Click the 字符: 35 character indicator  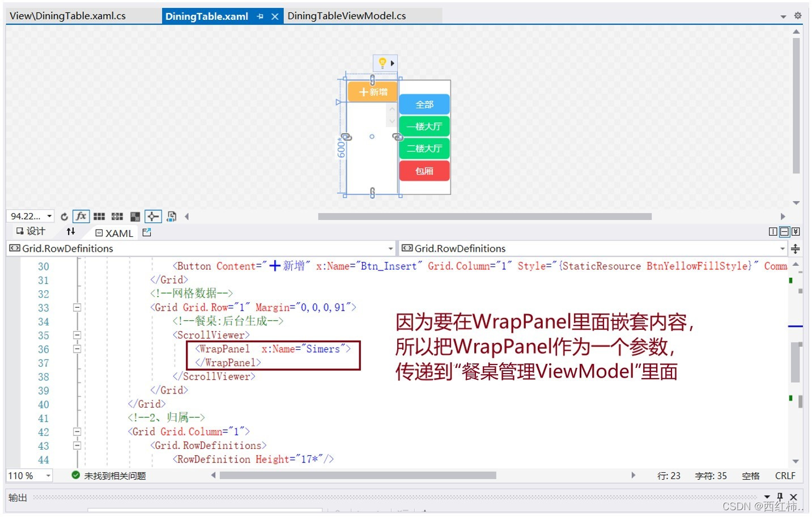click(711, 476)
